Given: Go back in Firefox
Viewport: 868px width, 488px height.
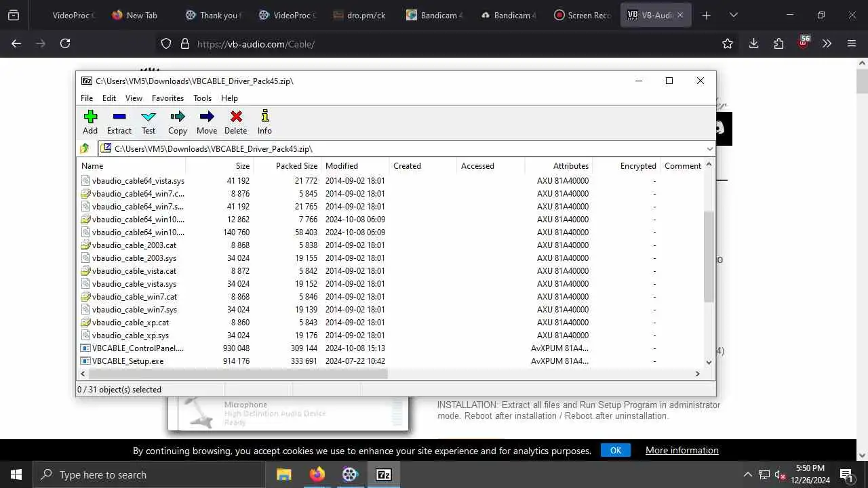Looking at the screenshot, I should [x=16, y=43].
